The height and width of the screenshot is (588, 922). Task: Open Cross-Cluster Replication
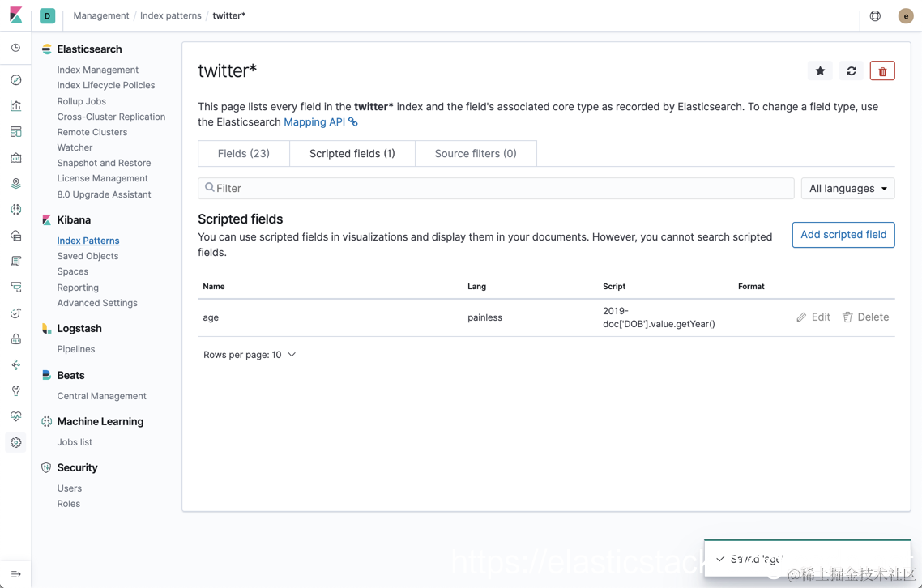click(x=111, y=117)
